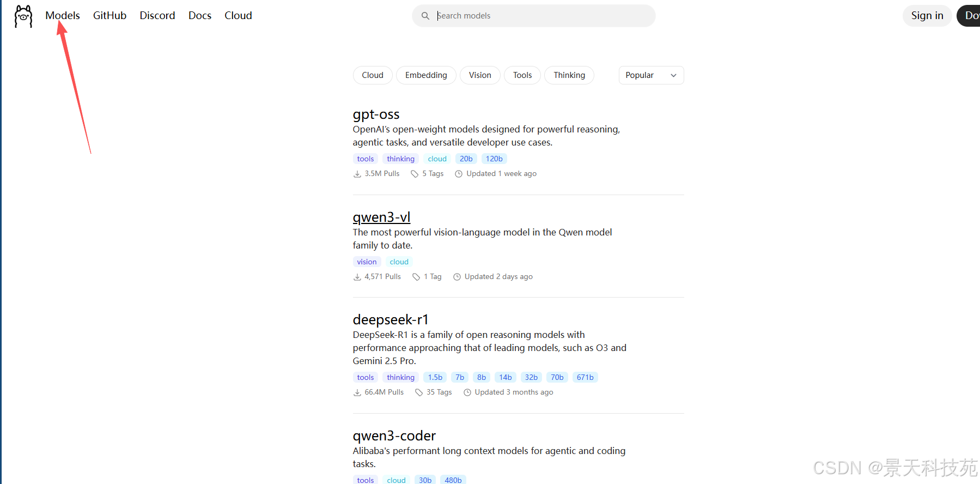The height and width of the screenshot is (484, 980).
Task: Open the Docs nav link
Action: 200,15
